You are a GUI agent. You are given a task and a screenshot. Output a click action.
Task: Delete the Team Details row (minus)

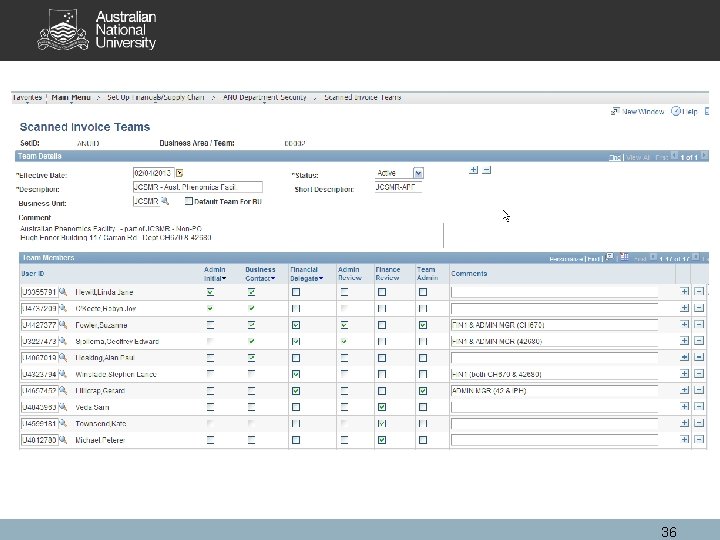click(x=487, y=170)
